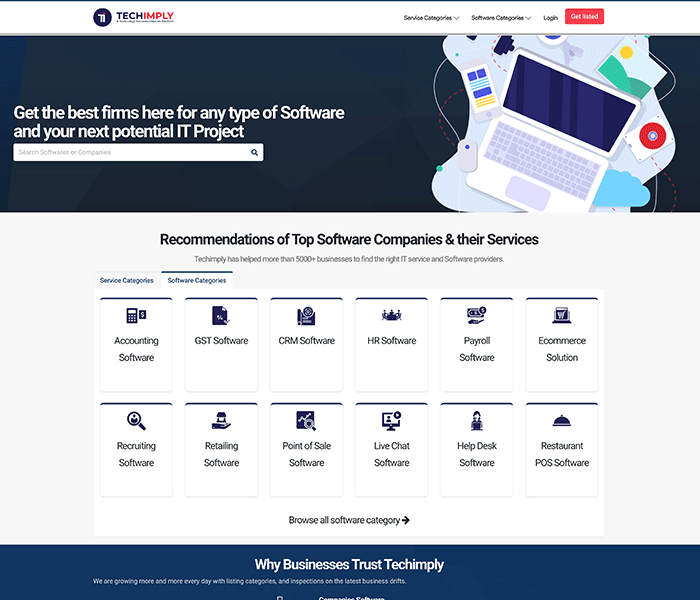The width and height of the screenshot is (700, 600).
Task: Click the HR Software people icon
Action: [x=391, y=316]
